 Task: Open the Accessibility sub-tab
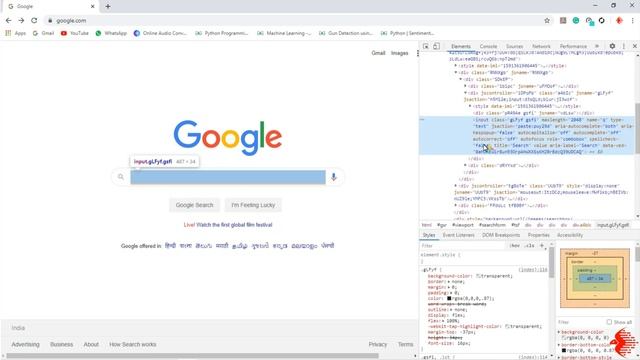(x=570, y=235)
